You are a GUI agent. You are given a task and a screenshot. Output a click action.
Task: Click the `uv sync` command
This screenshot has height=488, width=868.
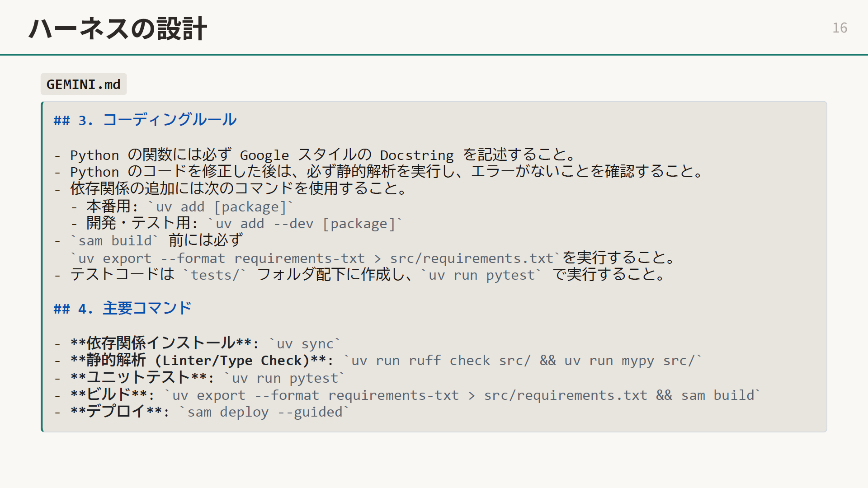[305, 344]
